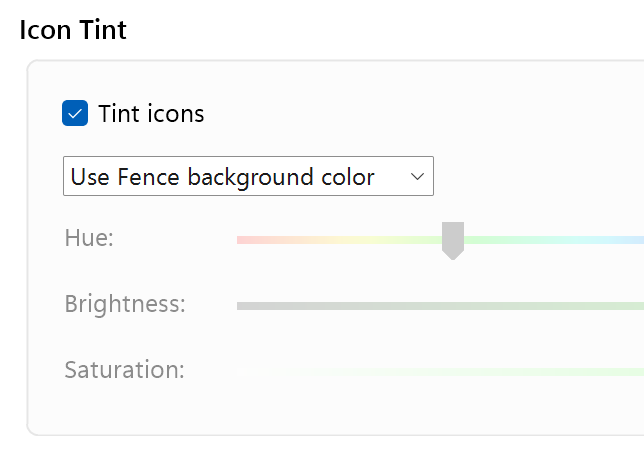Set Hue to the red end of track

241,240
